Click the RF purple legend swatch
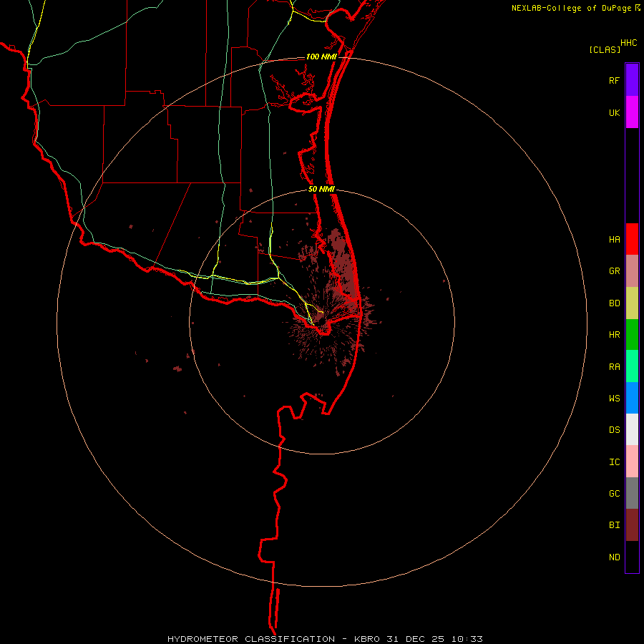Screen dimensions: 644x644 [632, 79]
